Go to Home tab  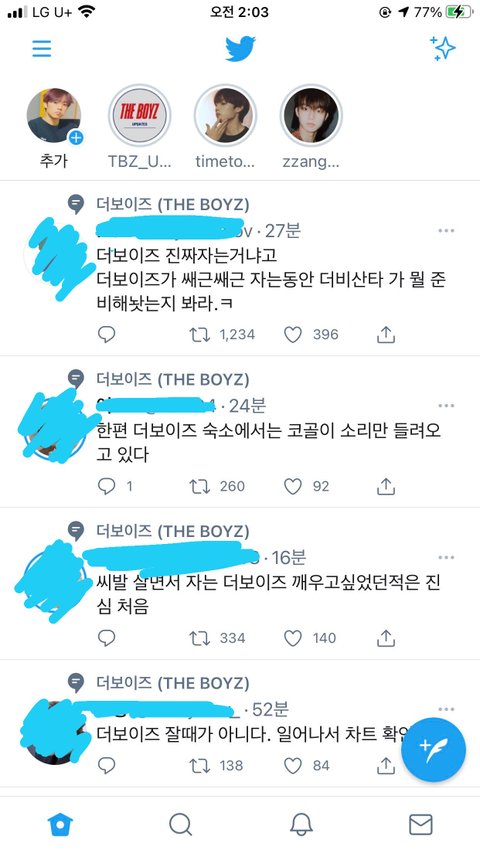pyautogui.click(x=60, y=825)
